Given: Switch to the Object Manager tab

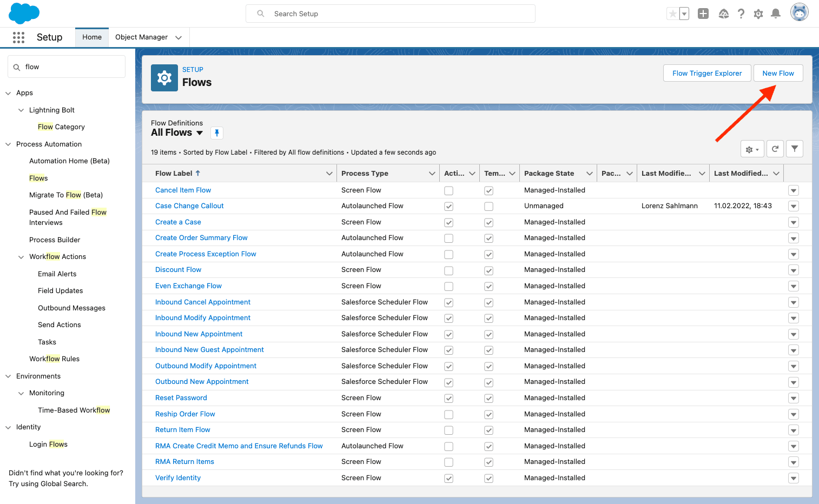Looking at the screenshot, I should [142, 37].
